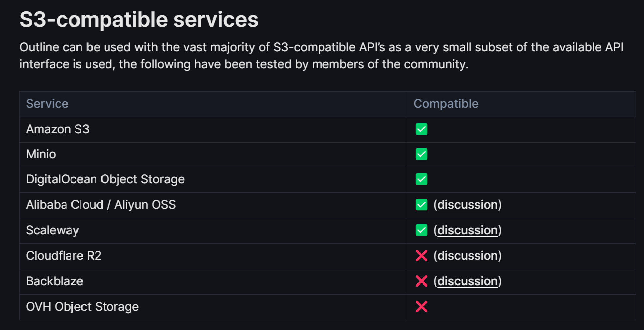Click DigitalOcean Object Storage green checkmark
This screenshot has height=330, width=644.
tap(421, 179)
